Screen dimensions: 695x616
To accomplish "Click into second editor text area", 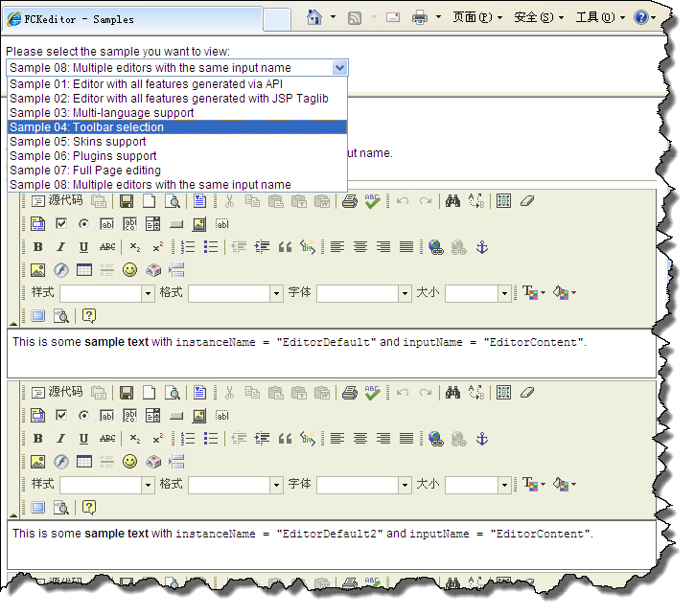I will (332, 545).
